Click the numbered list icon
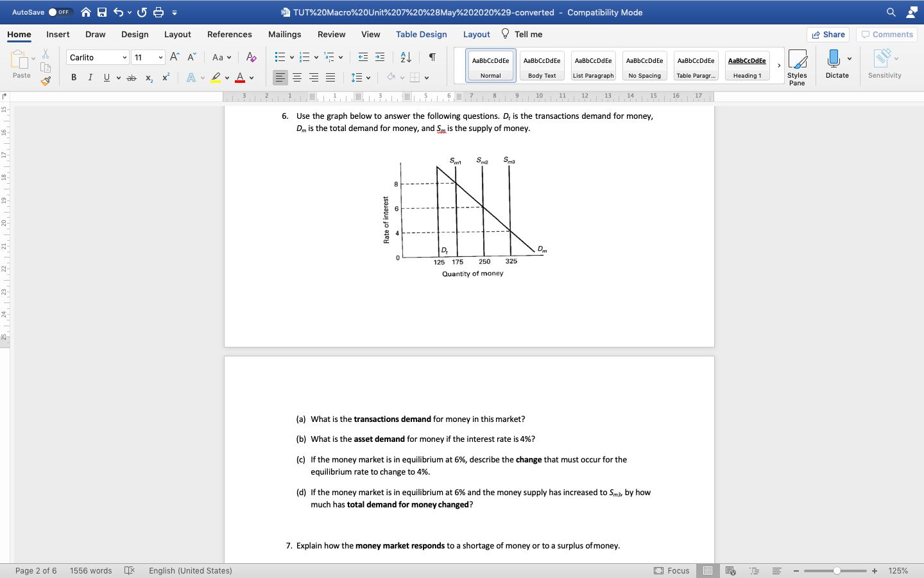The height and width of the screenshot is (578, 924). tap(305, 57)
